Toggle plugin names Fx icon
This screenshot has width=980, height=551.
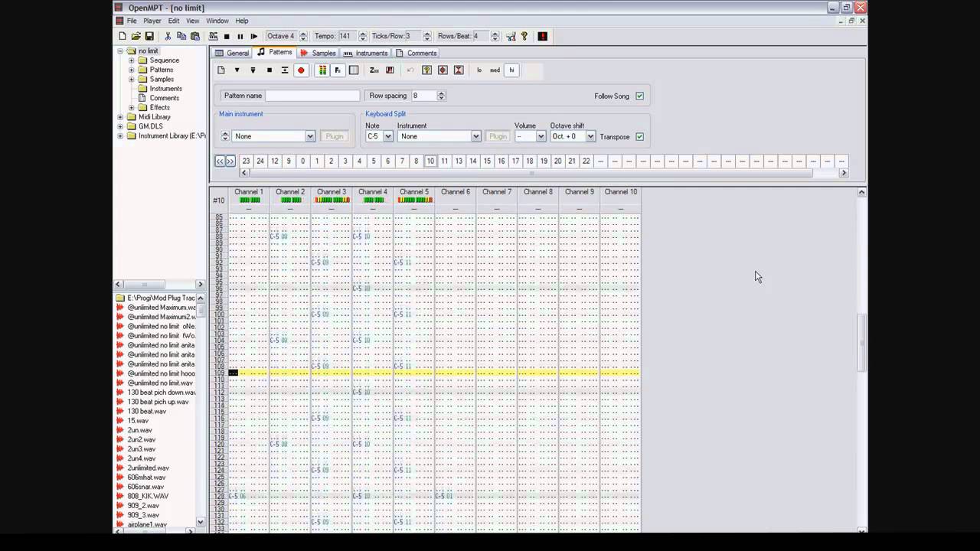point(338,70)
